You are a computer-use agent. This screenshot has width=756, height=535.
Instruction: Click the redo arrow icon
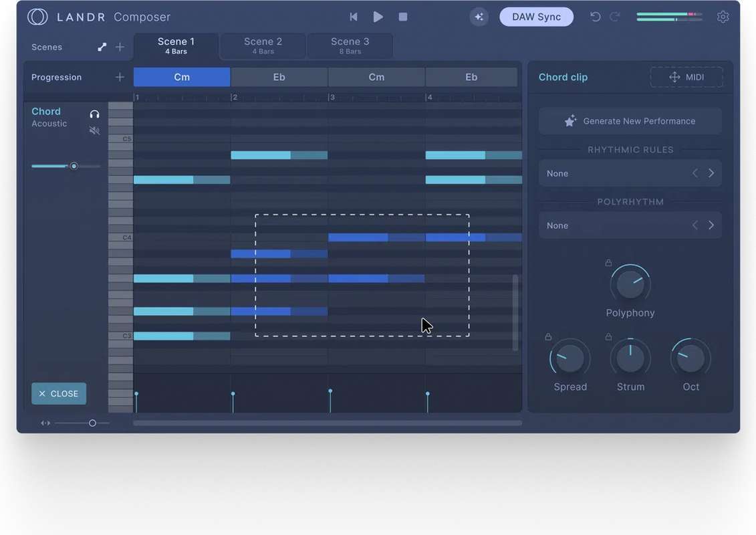pos(615,17)
